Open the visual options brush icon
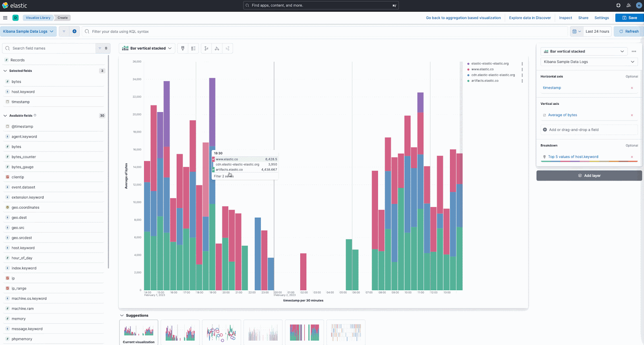Viewport: 644px width, 345px height. [x=183, y=48]
